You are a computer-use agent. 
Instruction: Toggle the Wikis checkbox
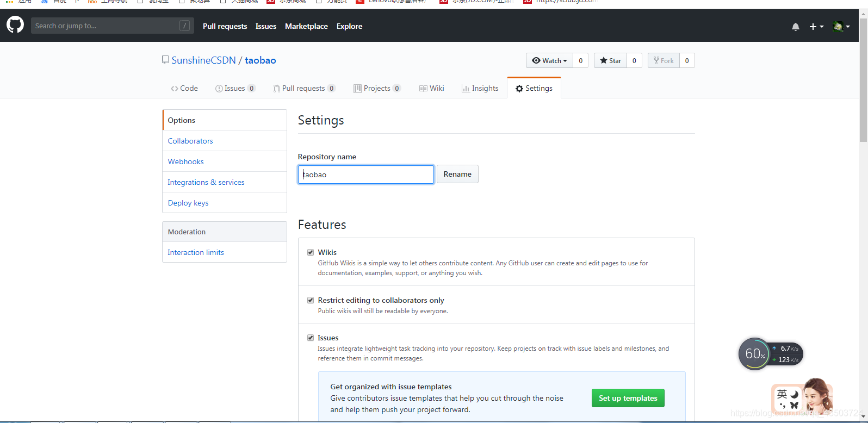[x=311, y=252]
